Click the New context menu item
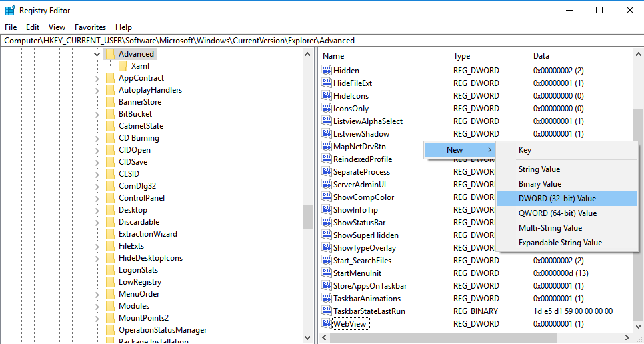This screenshot has height=344, width=644. [x=461, y=150]
